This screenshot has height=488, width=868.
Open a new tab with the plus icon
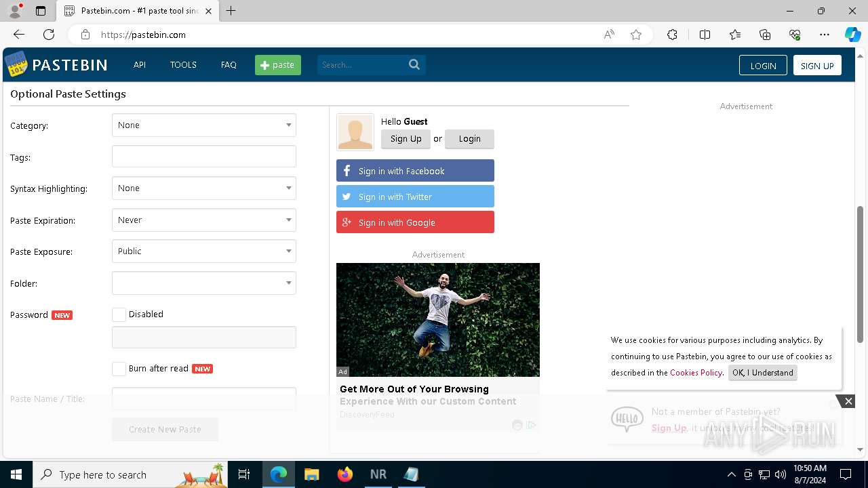[231, 11]
